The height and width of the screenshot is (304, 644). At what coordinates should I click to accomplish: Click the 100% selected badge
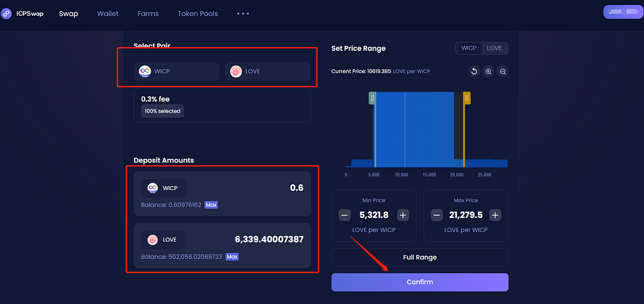point(163,111)
